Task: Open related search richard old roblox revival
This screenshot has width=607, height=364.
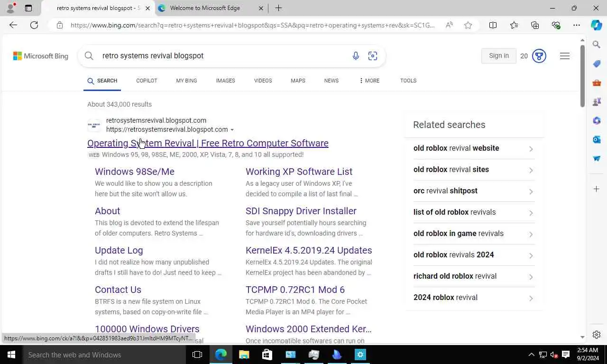Action: coord(474,276)
